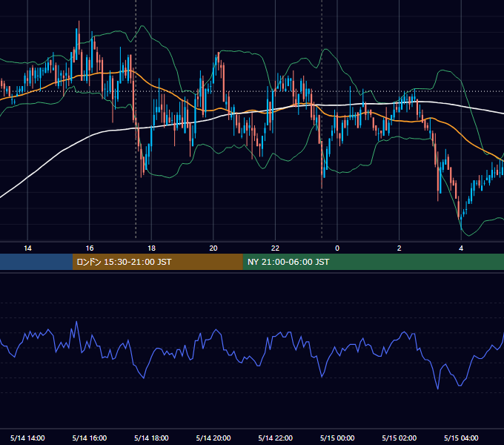Viewport: 504px width, 445px height.
Task: Click hour label 2 on chart axis
Action: [399, 248]
